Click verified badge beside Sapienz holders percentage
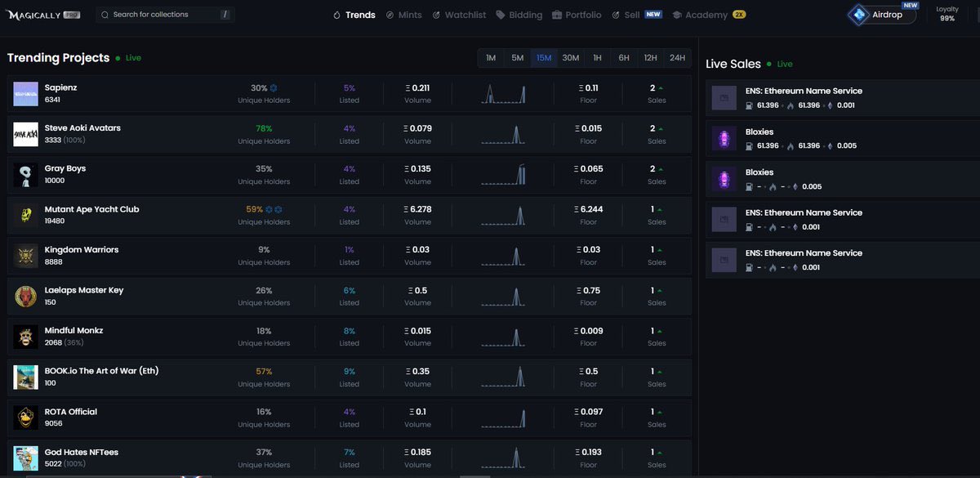 [272, 87]
